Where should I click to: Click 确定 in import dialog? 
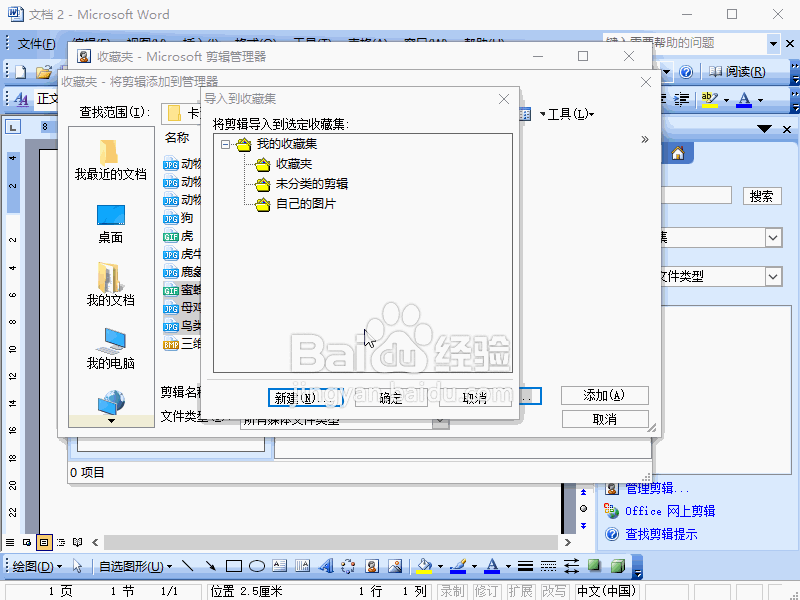coord(391,398)
